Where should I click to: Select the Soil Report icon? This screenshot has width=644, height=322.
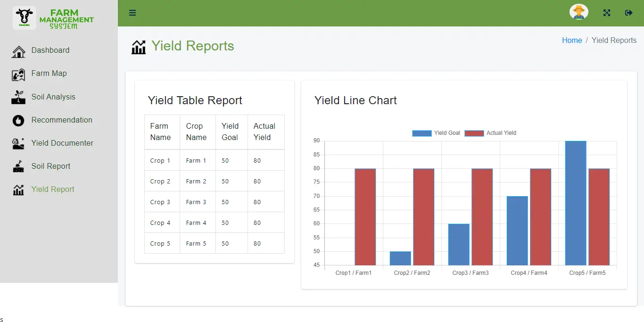click(18, 166)
